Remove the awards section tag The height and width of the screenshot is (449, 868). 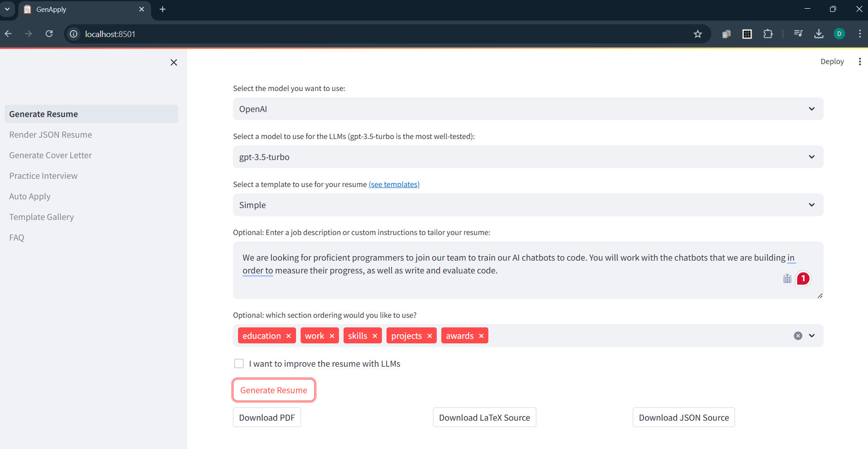click(481, 336)
